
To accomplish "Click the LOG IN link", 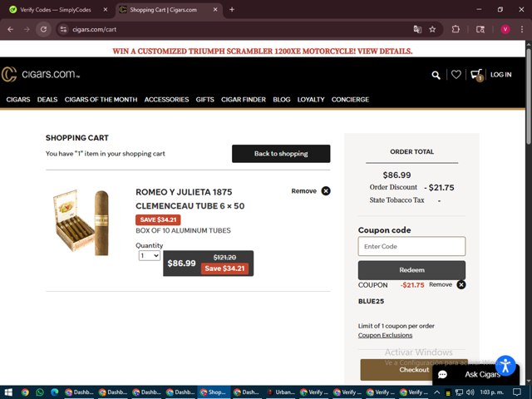I will point(500,75).
